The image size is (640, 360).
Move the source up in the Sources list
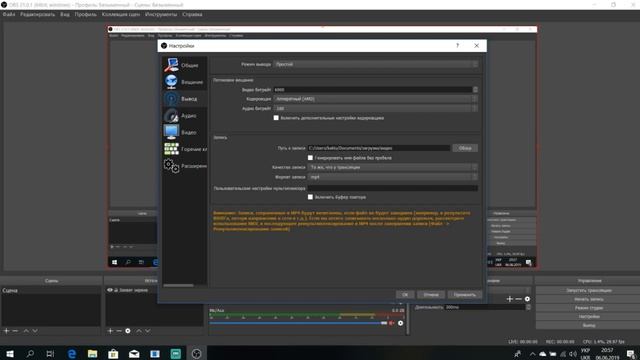[139, 331]
